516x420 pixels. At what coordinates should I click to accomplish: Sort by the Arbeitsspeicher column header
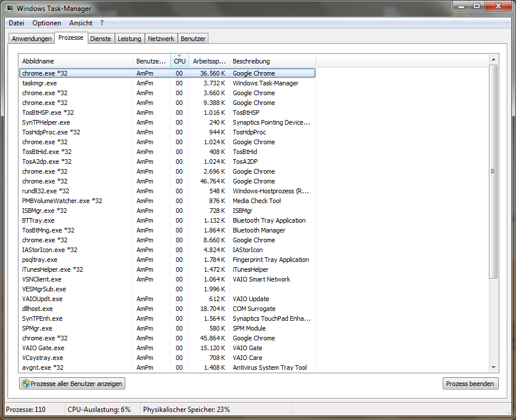(209, 61)
